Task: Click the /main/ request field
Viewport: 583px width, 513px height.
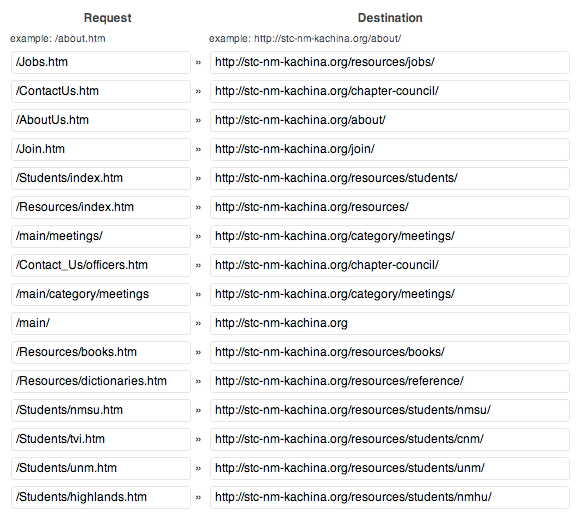Action: click(x=101, y=323)
